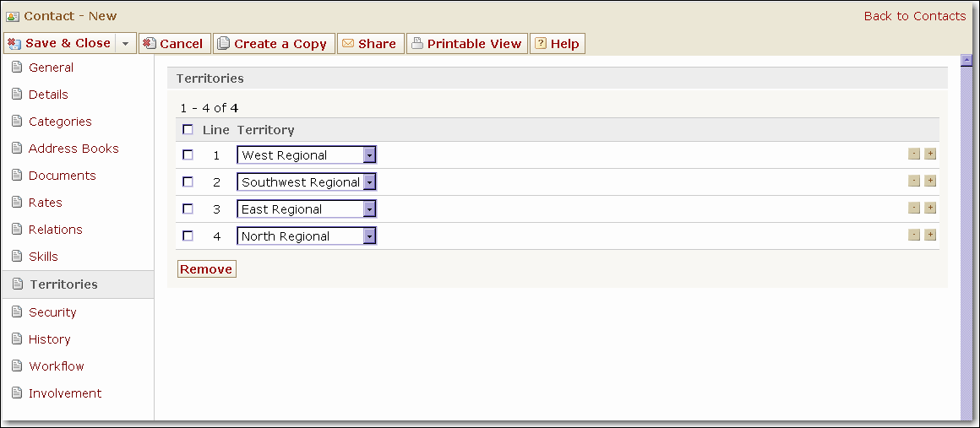The width and height of the screenshot is (980, 428).
Task: Click the minus icon on Southwest Regional row
Action: [914, 181]
